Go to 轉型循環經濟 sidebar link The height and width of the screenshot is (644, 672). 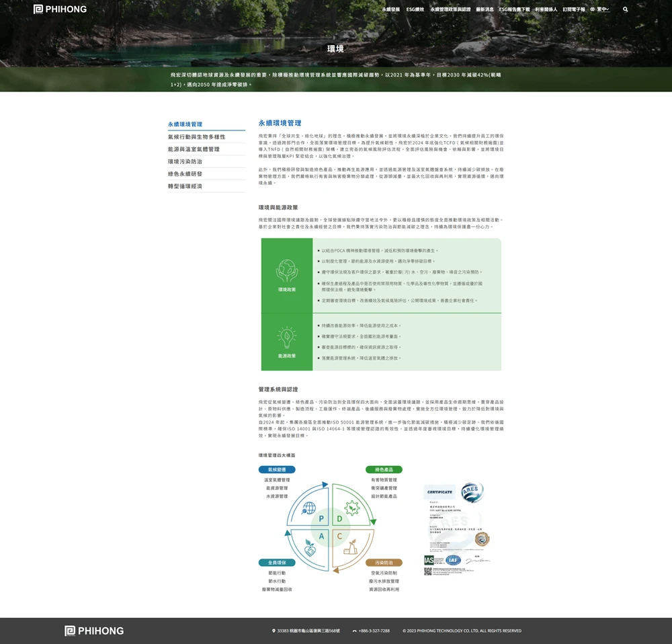(x=185, y=186)
